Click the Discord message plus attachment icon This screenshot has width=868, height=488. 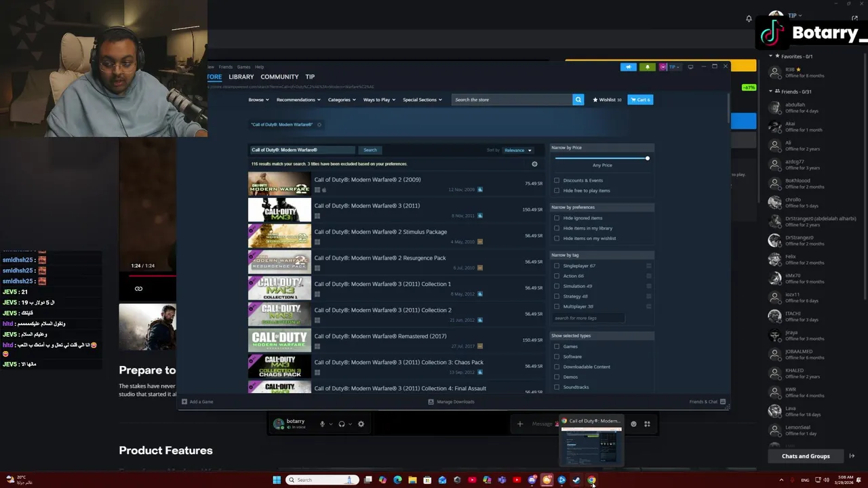(x=519, y=424)
